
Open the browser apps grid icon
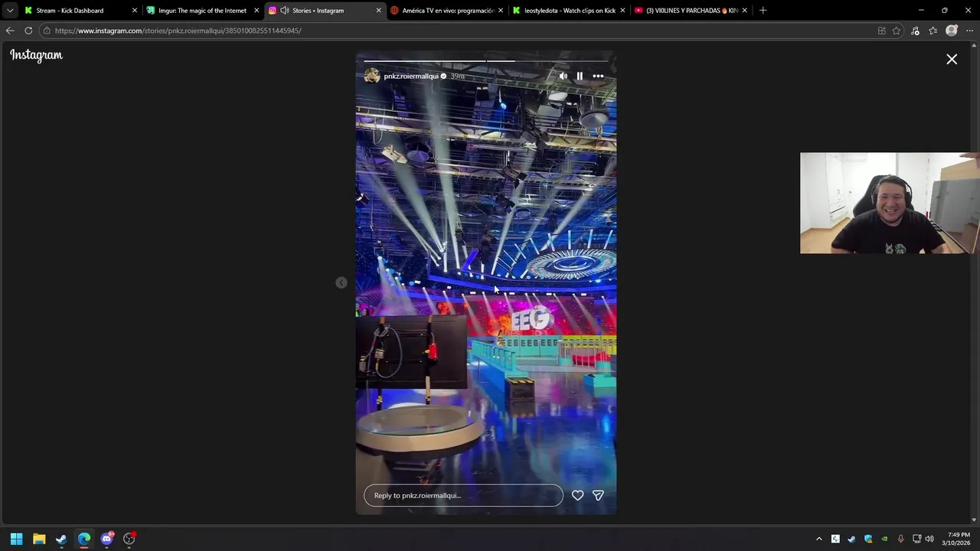click(x=882, y=31)
